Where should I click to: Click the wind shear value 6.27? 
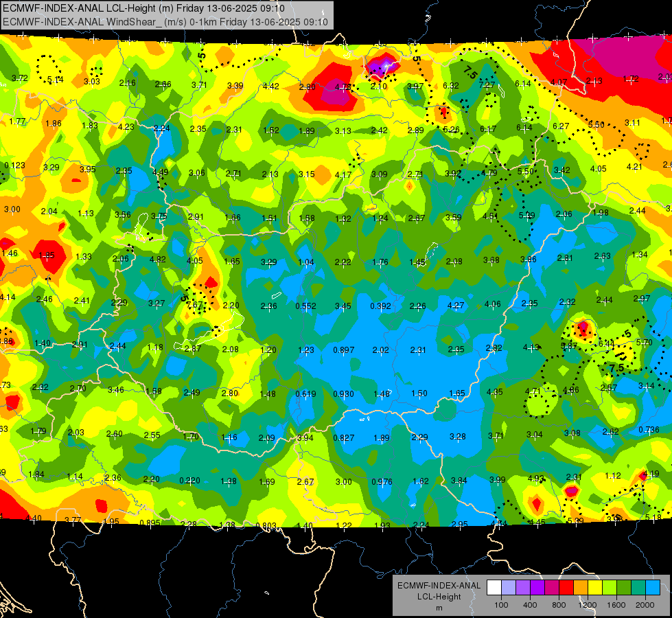561,126
